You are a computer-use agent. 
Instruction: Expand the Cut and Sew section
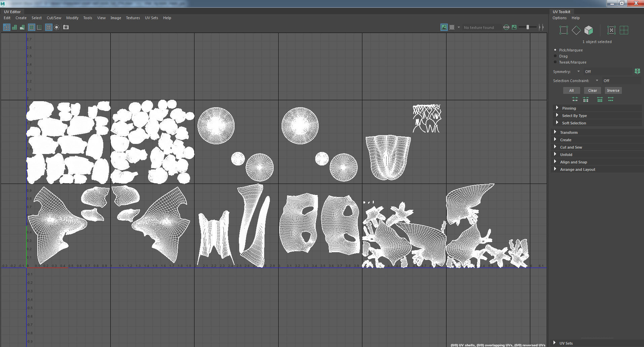click(x=598, y=147)
